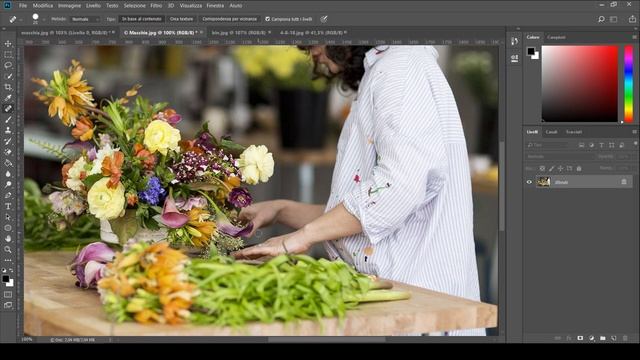Viewport: 640px width, 360px height.
Task: Select the Crop tool
Action: (8, 87)
